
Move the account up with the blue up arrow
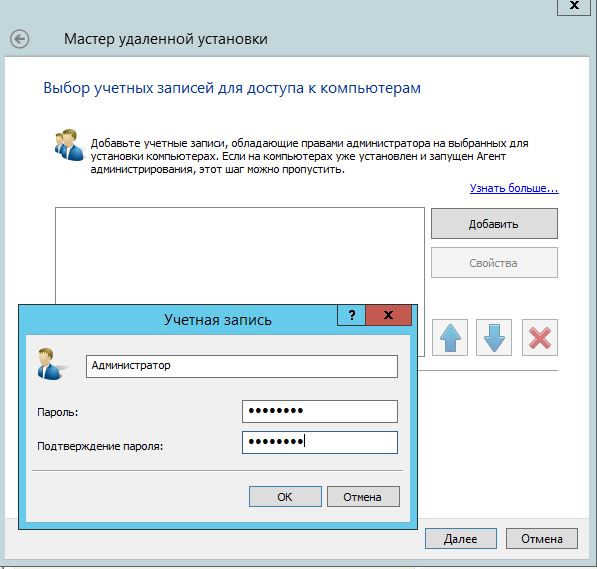[x=450, y=337]
